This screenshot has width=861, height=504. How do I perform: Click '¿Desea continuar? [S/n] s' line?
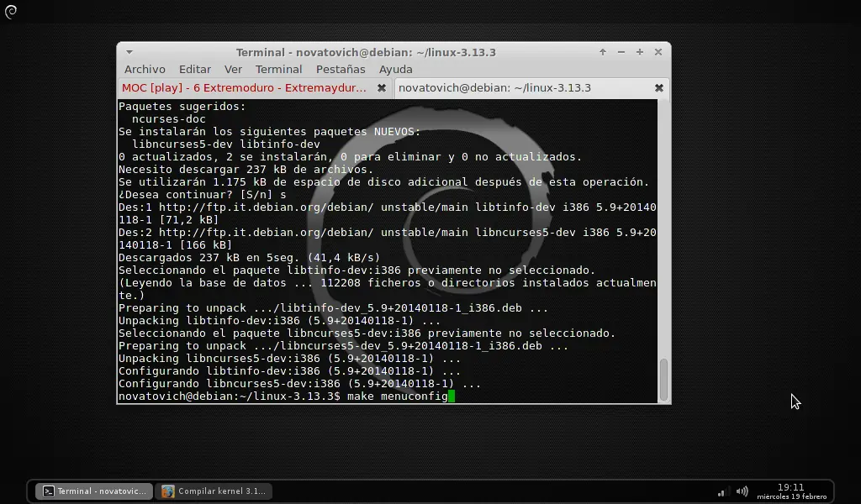tap(202, 195)
